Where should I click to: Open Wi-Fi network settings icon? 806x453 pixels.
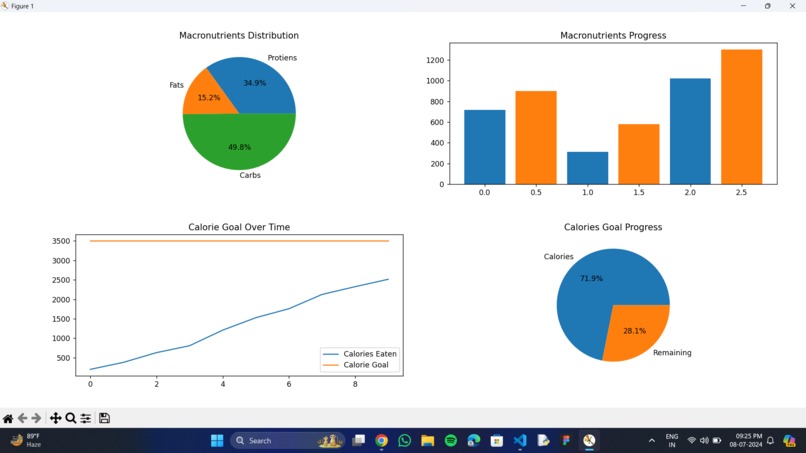coord(692,441)
